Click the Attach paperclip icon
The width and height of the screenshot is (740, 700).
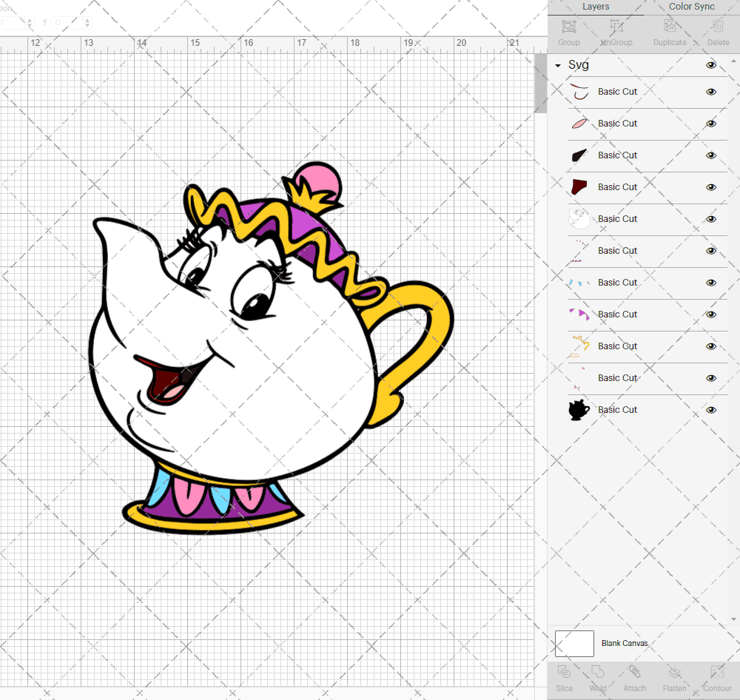click(634, 672)
